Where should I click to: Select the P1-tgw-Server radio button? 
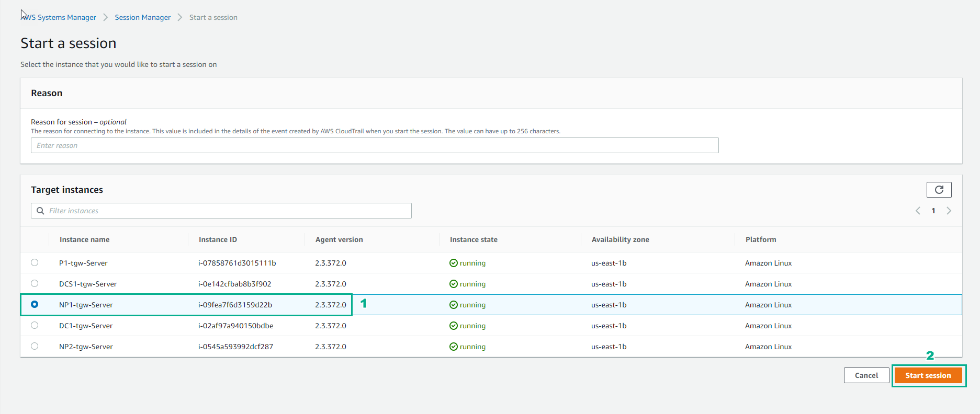coord(35,262)
